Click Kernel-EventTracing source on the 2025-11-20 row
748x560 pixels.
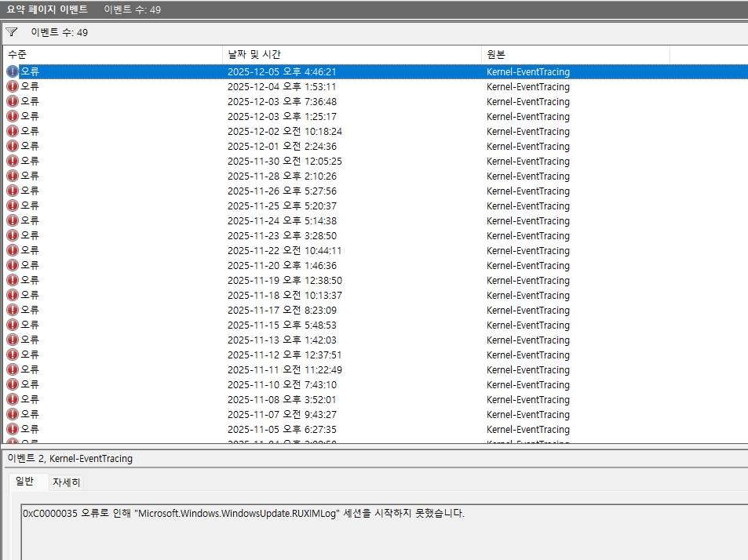pos(527,265)
